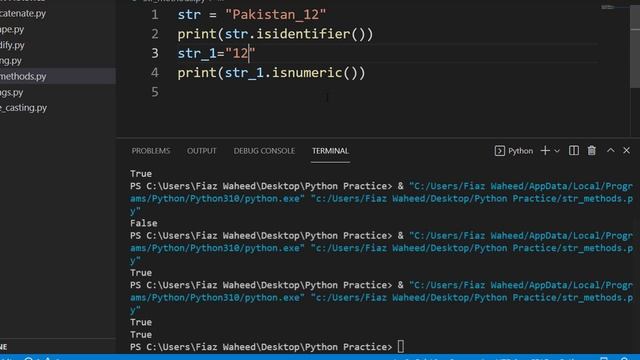Select the TERMINAL tab
This screenshot has width=640, height=360.
(x=330, y=151)
